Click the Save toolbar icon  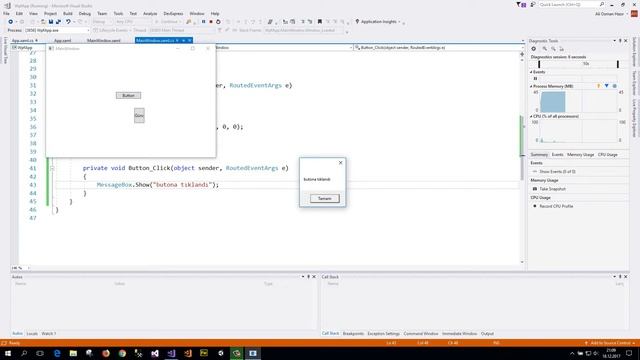51,22
